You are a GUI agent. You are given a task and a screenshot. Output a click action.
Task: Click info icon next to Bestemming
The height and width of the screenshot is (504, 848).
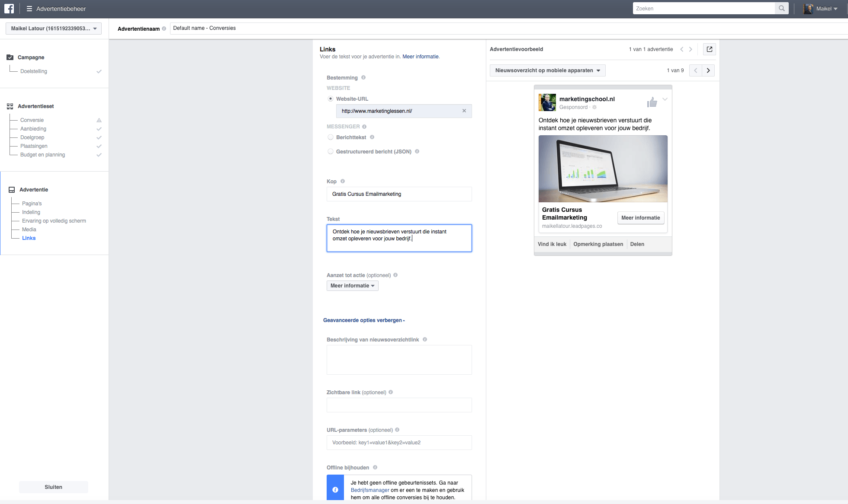click(363, 78)
